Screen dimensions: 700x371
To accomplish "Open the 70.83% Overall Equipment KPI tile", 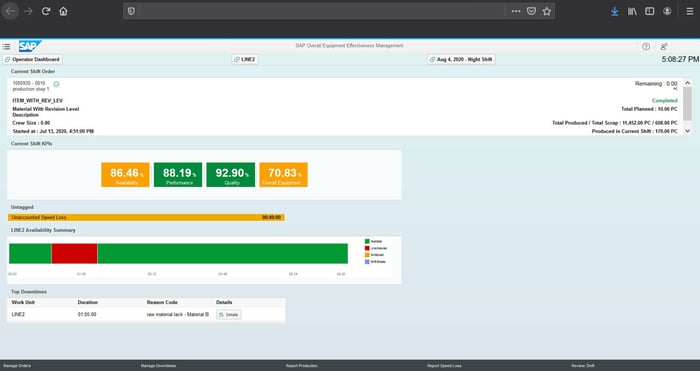I will (283, 175).
